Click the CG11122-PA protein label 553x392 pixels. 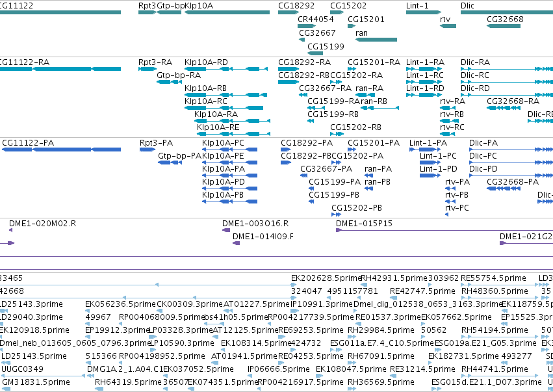[28, 143]
